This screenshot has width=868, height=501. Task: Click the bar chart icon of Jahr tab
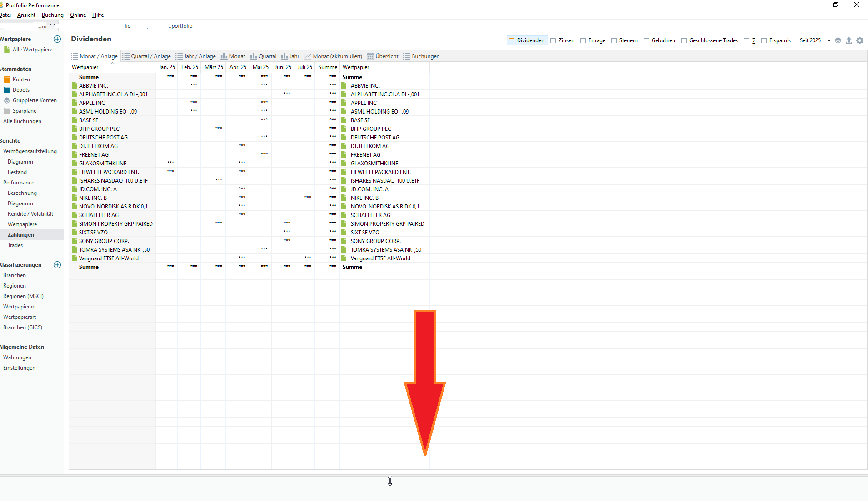[284, 56]
